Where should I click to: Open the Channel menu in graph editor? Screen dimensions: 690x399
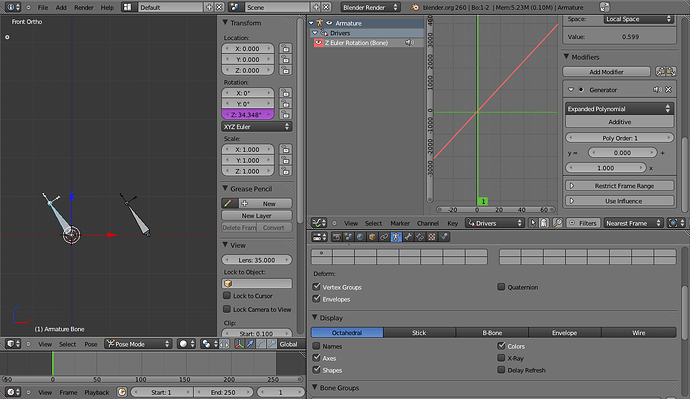tap(428, 223)
